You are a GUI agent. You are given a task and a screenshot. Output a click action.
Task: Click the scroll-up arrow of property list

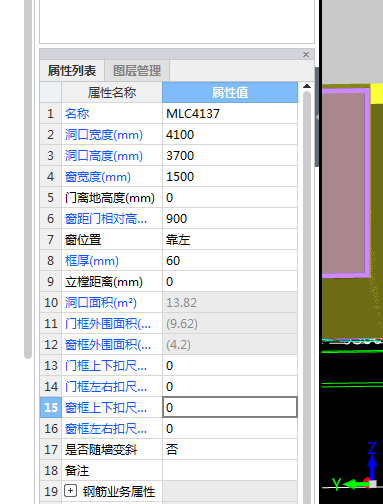(307, 86)
